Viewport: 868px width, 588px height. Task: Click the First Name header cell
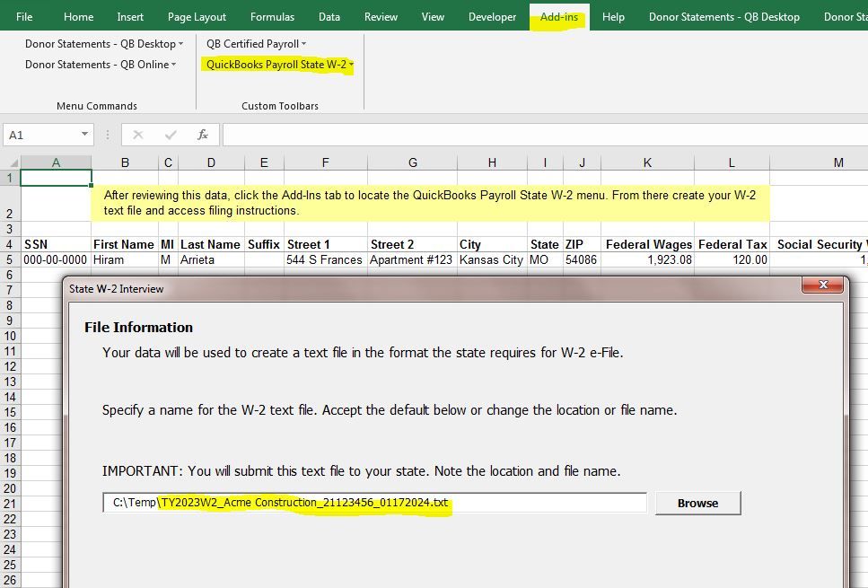click(125, 244)
